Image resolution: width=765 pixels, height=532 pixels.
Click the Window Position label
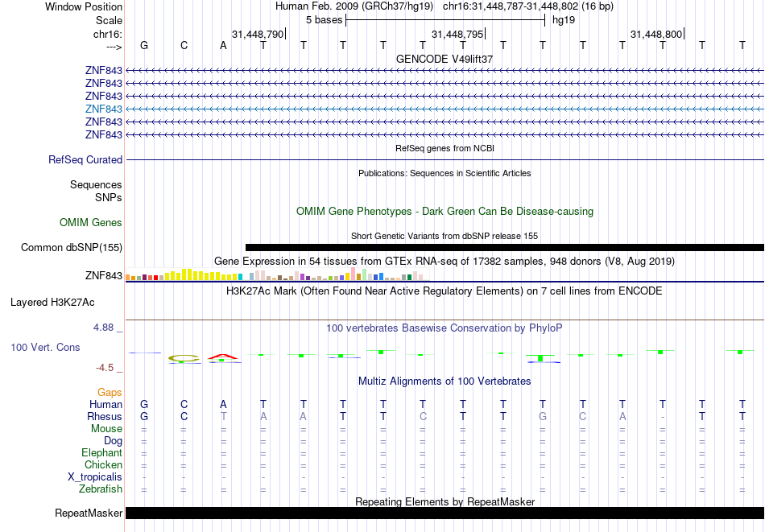pyautogui.click(x=84, y=6)
